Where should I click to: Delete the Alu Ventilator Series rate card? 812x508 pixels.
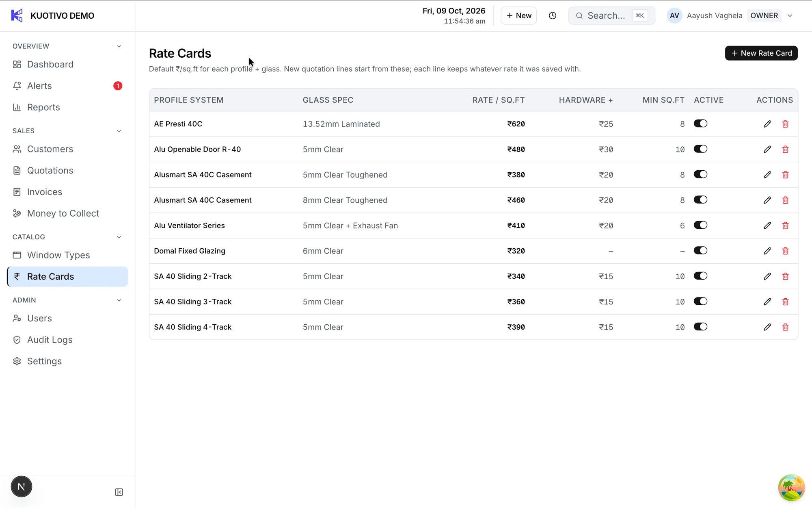click(x=785, y=226)
